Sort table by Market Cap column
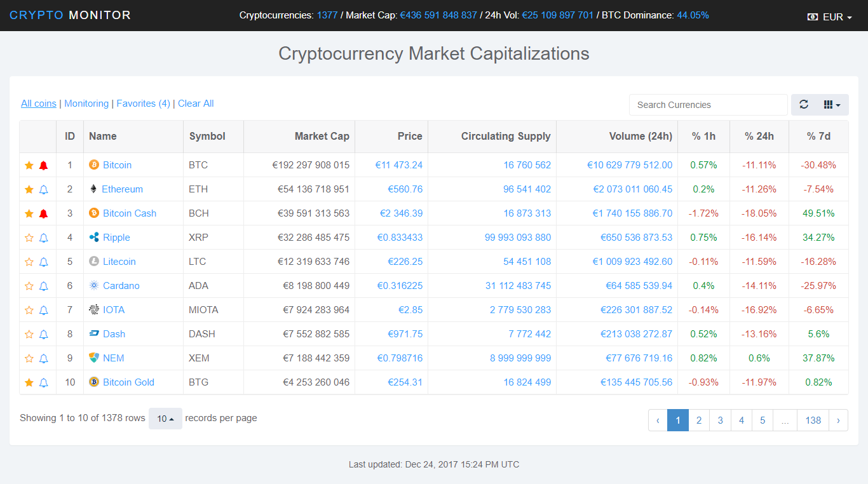Screen dimensions: 868x484 pos(299,137)
